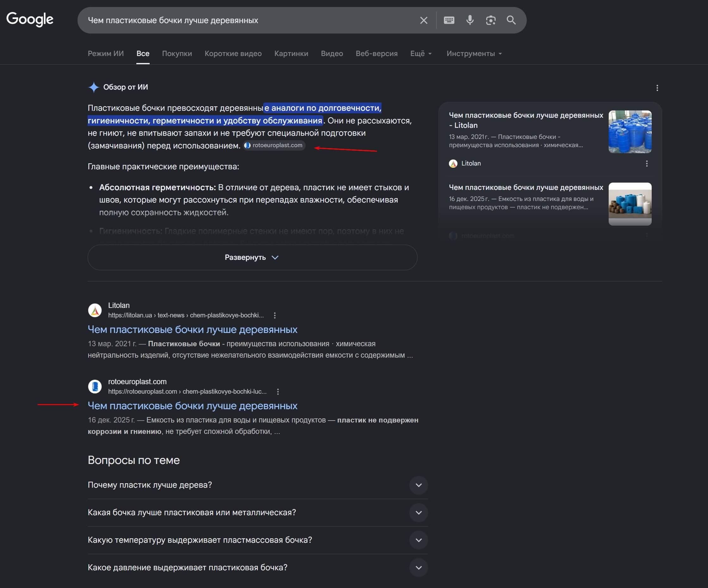Open the Ещё dropdown menu

coord(421,53)
